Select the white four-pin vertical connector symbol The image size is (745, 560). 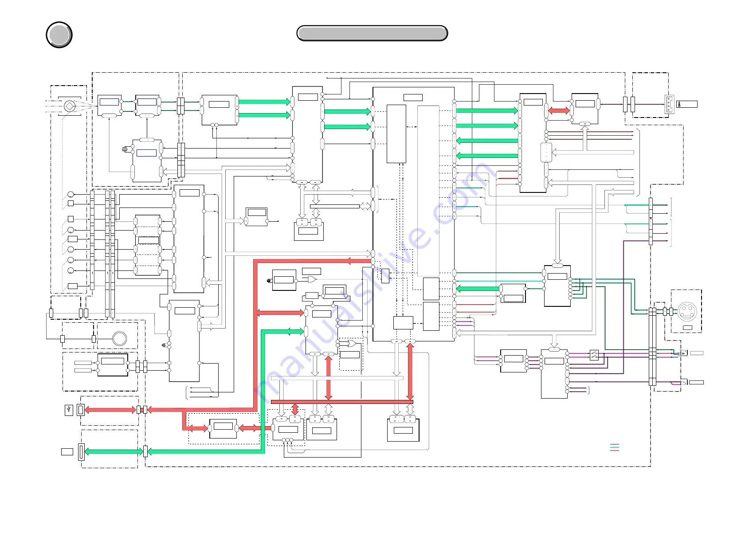(x=669, y=104)
